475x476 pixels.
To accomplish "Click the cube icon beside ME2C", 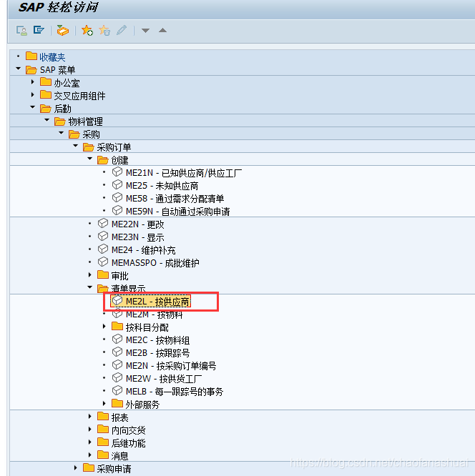I will (117, 339).
